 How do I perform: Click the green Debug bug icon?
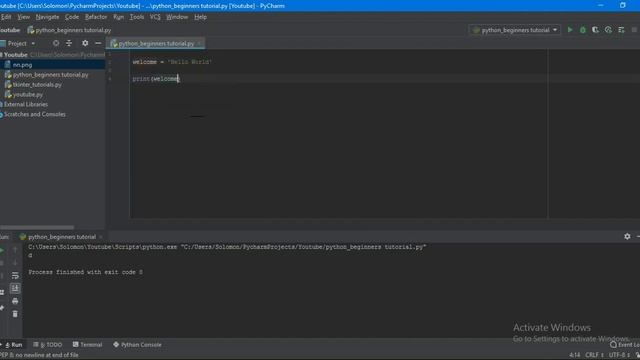click(582, 30)
